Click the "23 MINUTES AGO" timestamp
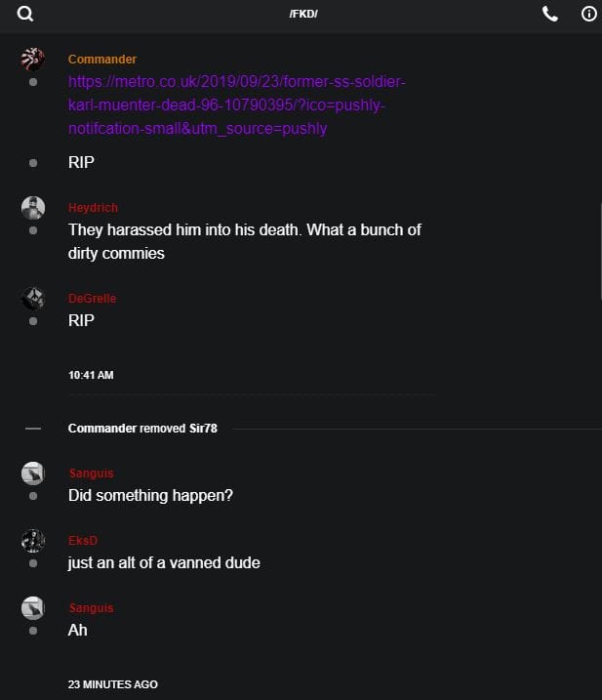The width and height of the screenshot is (602, 700). 112,684
